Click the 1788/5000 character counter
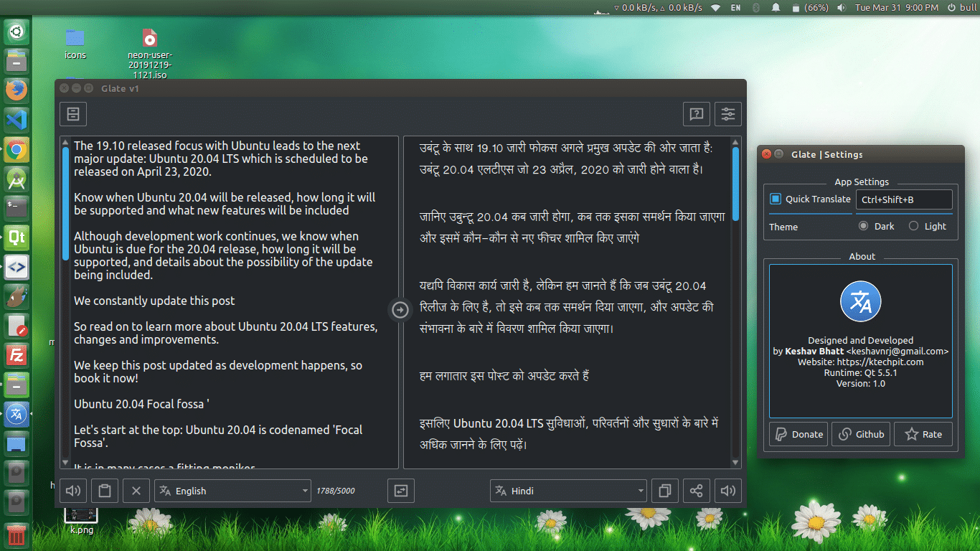The image size is (980, 551). pos(335,491)
